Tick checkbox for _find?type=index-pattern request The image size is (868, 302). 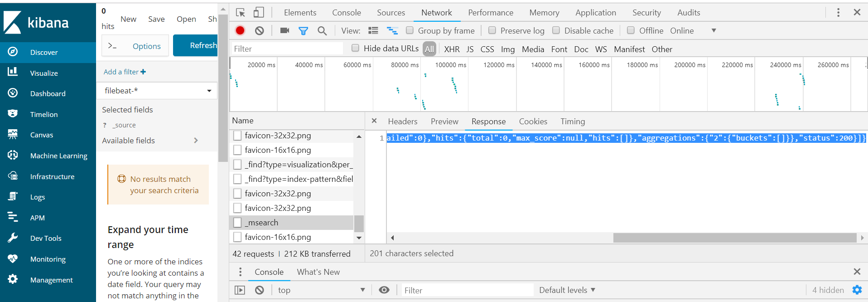(x=237, y=179)
